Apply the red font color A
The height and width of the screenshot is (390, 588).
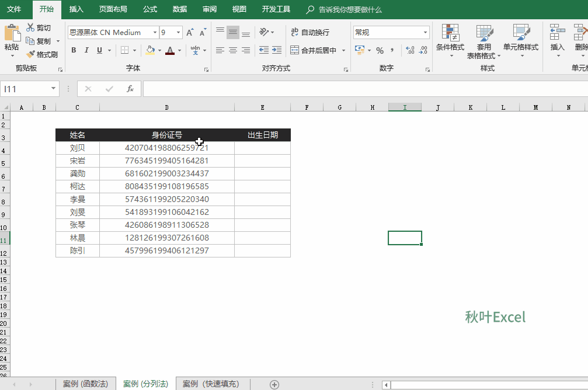coord(170,50)
